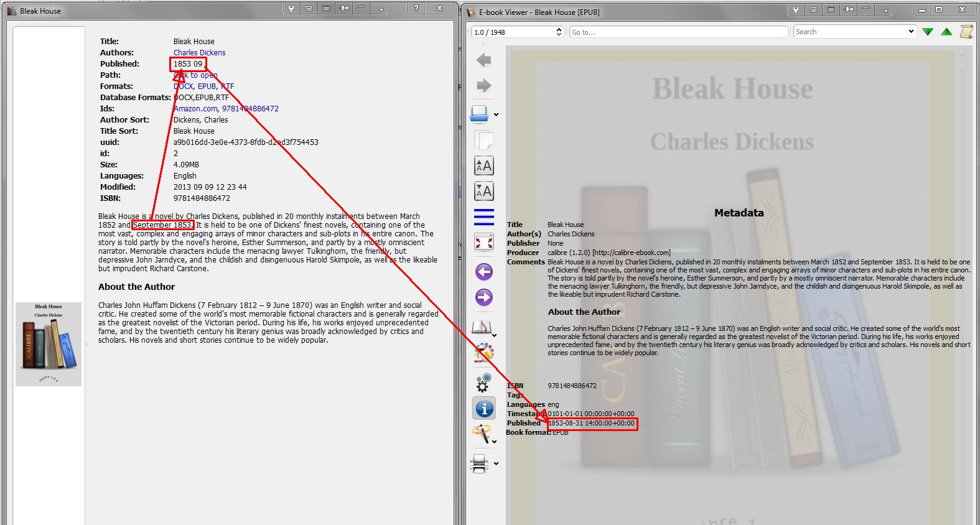
Task: Click the Charles Dickens author link
Action: click(x=199, y=53)
